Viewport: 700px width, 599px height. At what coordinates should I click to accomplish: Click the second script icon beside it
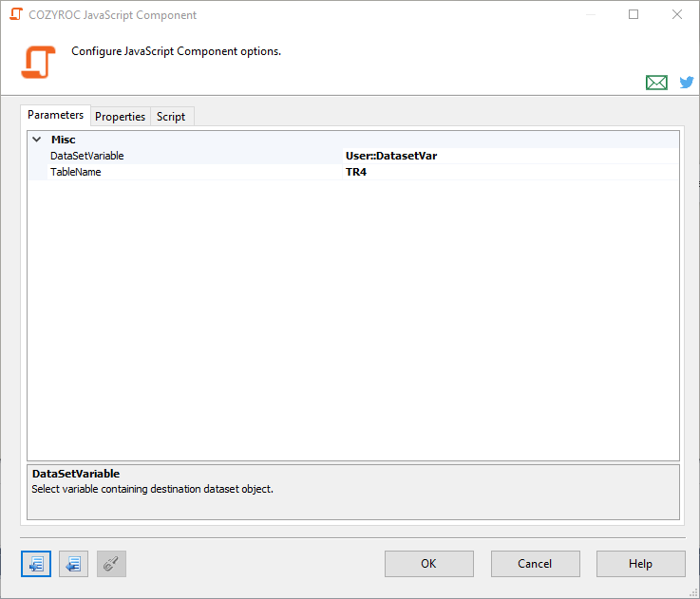(74, 564)
